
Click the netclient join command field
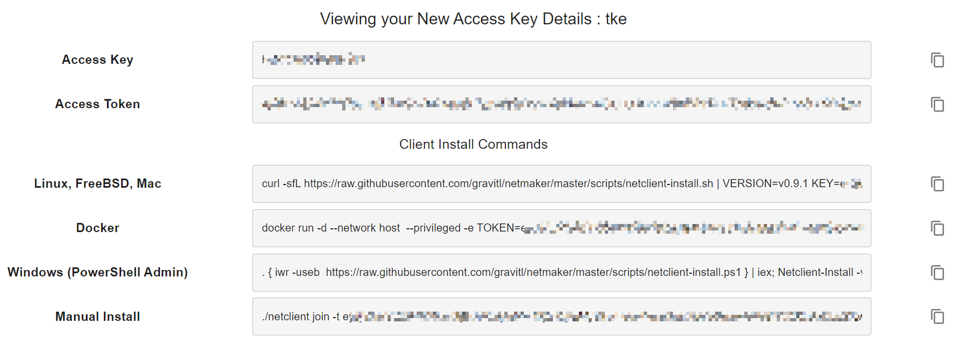561,316
